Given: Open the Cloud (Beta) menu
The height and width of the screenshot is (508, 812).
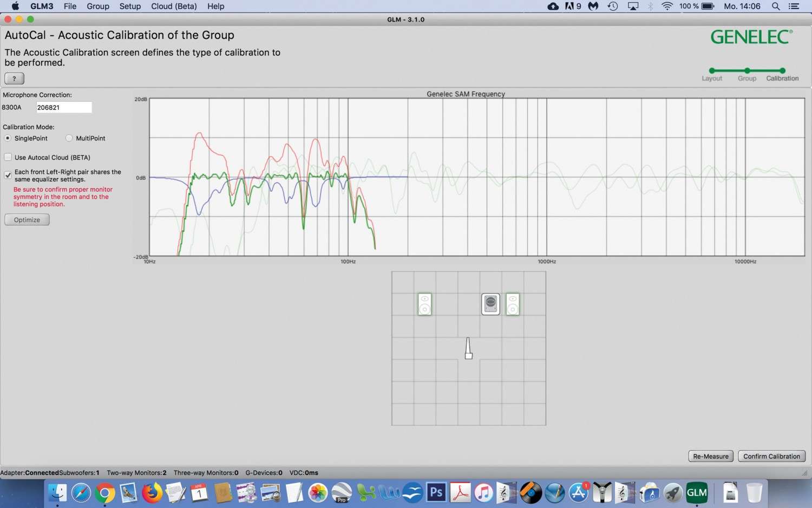Looking at the screenshot, I should coord(174,6).
